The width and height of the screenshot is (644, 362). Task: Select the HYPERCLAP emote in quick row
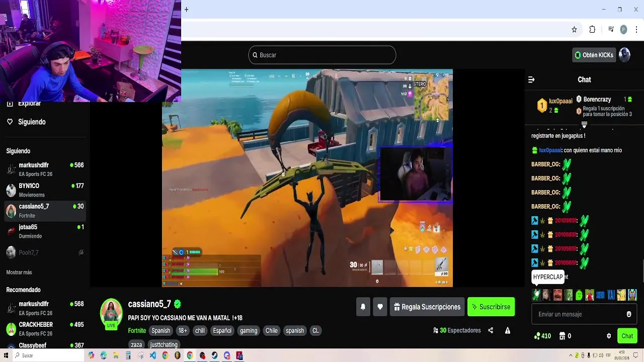[x=536, y=295]
